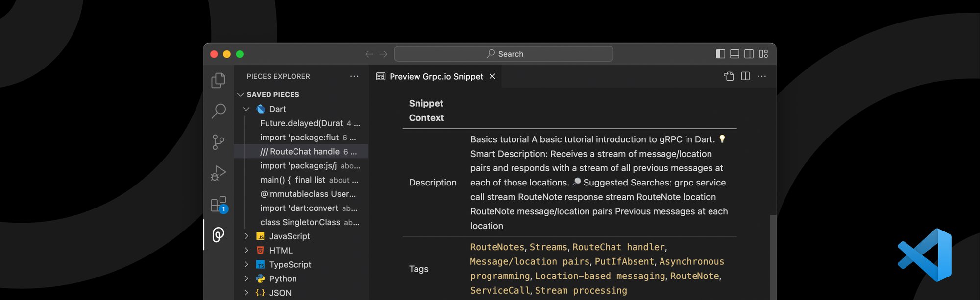The width and height of the screenshot is (980, 300).
Task: Open the Extensions view
Action: point(219,204)
